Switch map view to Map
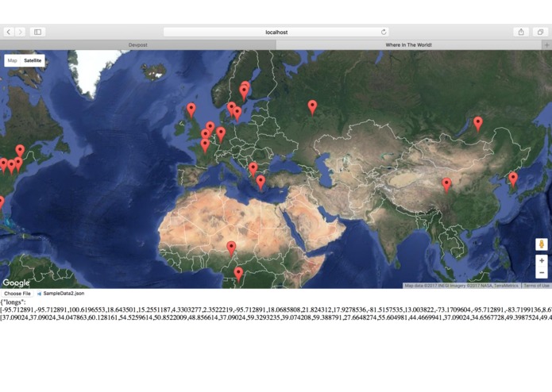The image size is (552, 392). pos(13,60)
